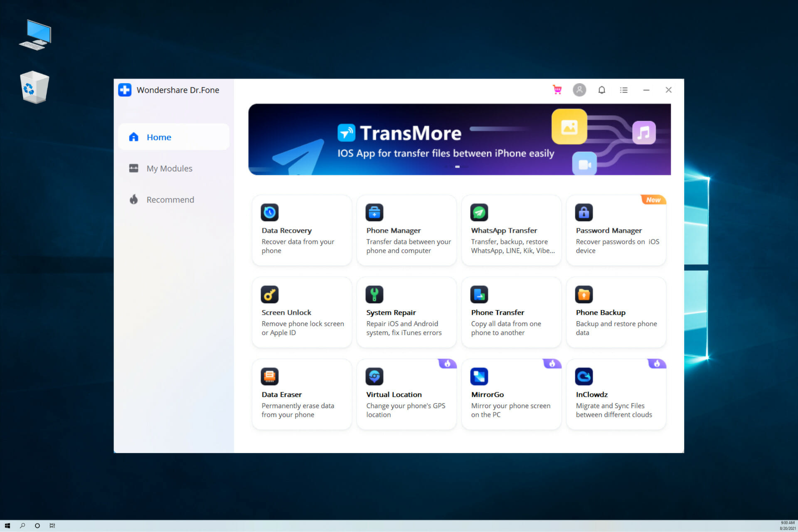Image resolution: width=798 pixels, height=532 pixels.
Task: Click the Phone Manager title text
Action: tap(393, 230)
